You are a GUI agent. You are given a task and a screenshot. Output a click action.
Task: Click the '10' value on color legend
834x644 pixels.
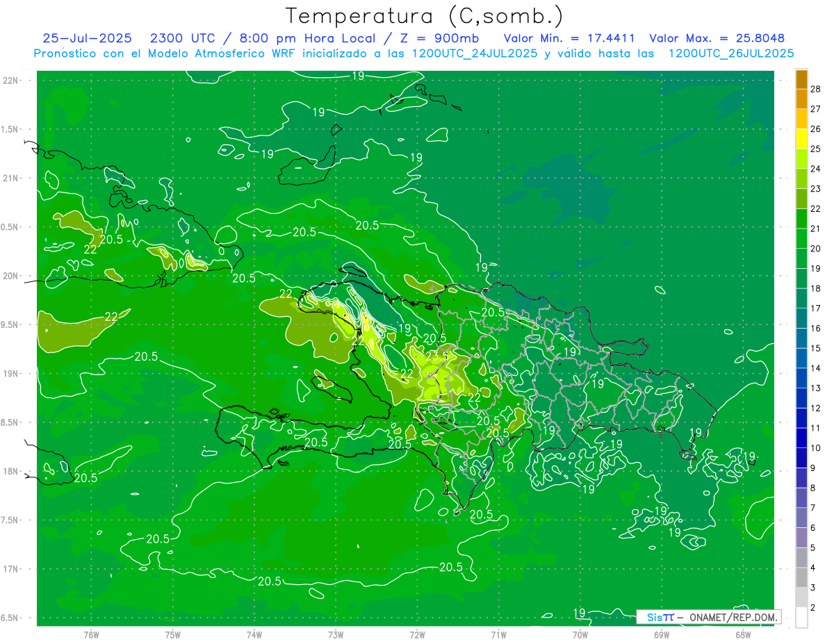(x=816, y=448)
